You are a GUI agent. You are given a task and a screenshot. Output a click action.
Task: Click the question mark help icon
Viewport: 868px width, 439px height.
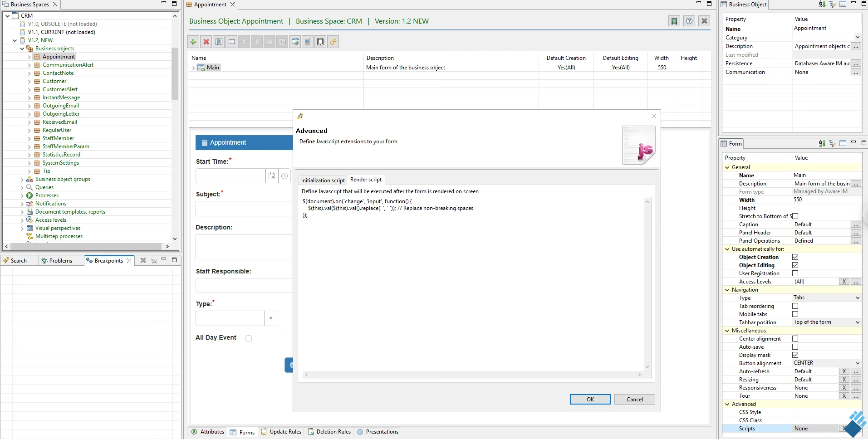coord(689,21)
